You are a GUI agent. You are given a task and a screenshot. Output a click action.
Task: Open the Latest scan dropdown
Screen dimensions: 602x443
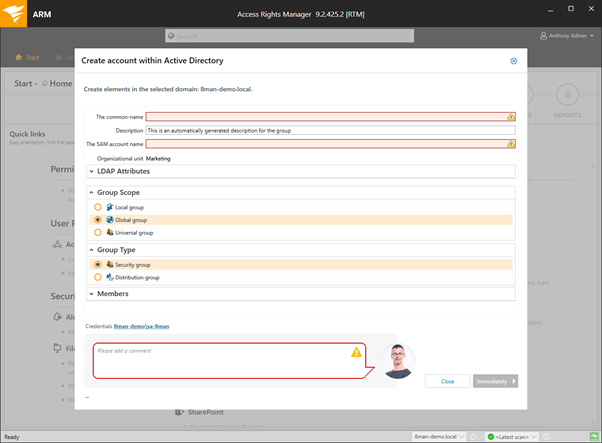512,437
